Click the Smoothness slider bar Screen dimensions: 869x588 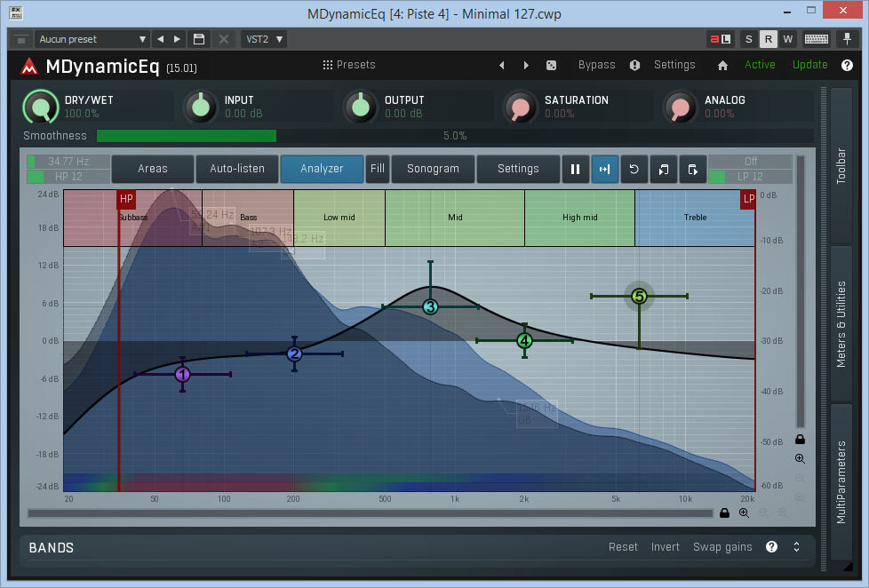455,136
